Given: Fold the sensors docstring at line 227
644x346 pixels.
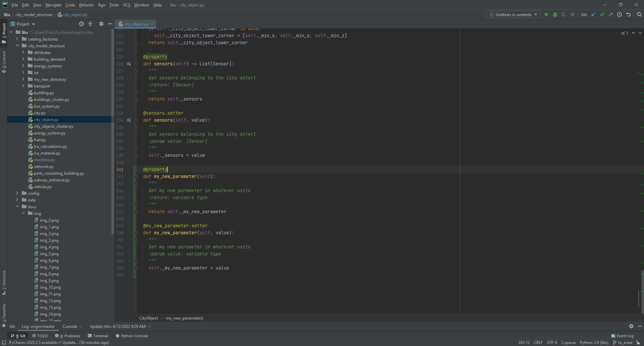Looking at the screenshot, I should point(136,71).
